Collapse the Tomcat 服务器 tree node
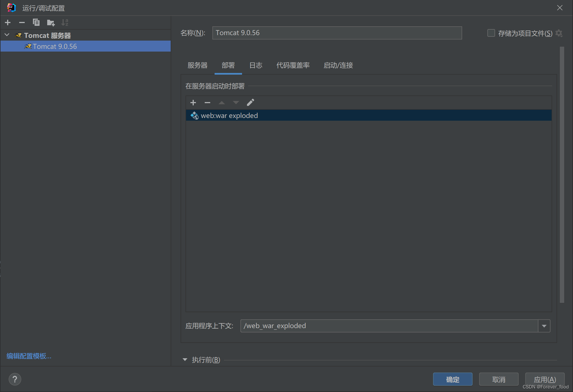 7,35
